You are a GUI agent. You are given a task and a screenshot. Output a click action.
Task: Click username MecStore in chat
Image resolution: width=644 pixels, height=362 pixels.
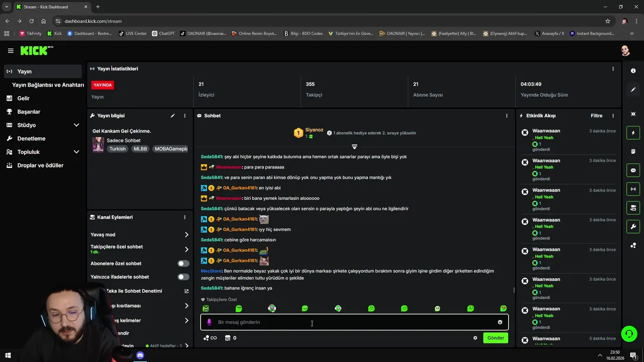(x=211, y=271)
